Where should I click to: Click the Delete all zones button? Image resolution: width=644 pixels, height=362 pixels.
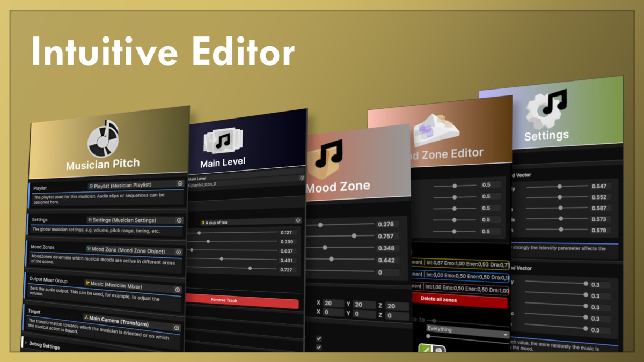click(x=460, y=301)
